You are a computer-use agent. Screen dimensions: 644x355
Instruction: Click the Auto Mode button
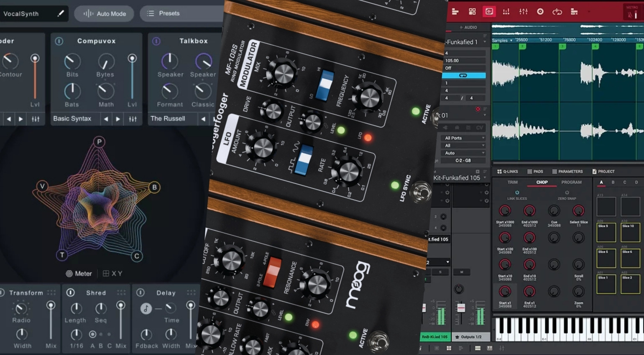[104, 13]
